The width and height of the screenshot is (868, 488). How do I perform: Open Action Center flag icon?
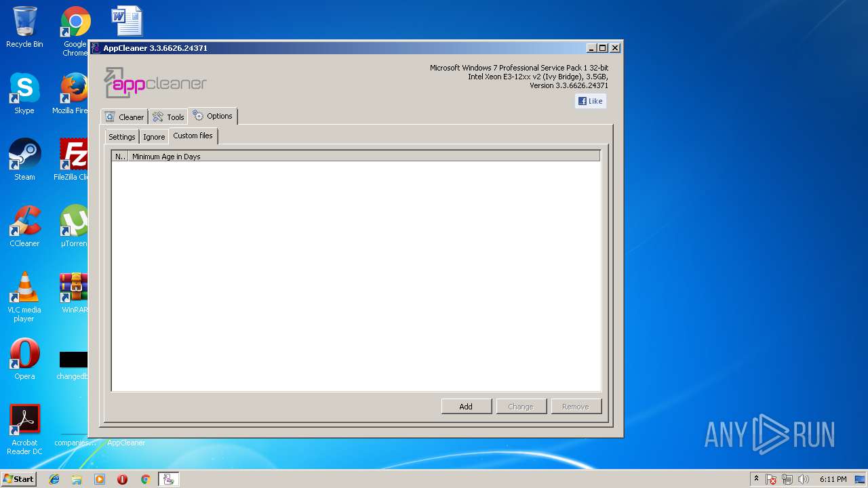[771, 479]
